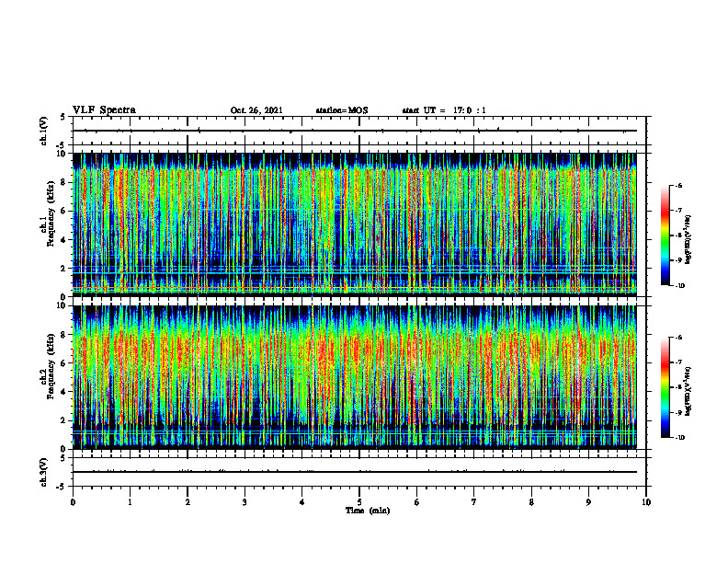Screen dimensions: 728x563
Task: Click the '7' tick on the time axis
Action: tap(474, 502)
